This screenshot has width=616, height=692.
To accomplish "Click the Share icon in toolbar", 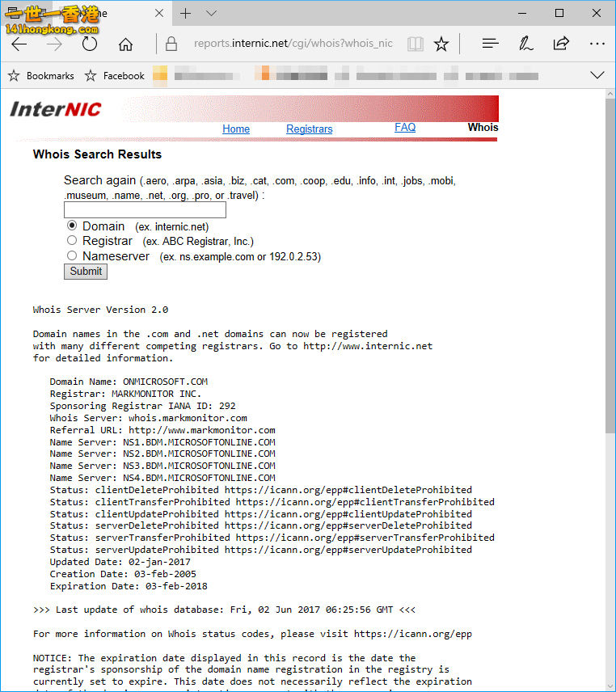I will pyautogui.click(x=561, y=44).
